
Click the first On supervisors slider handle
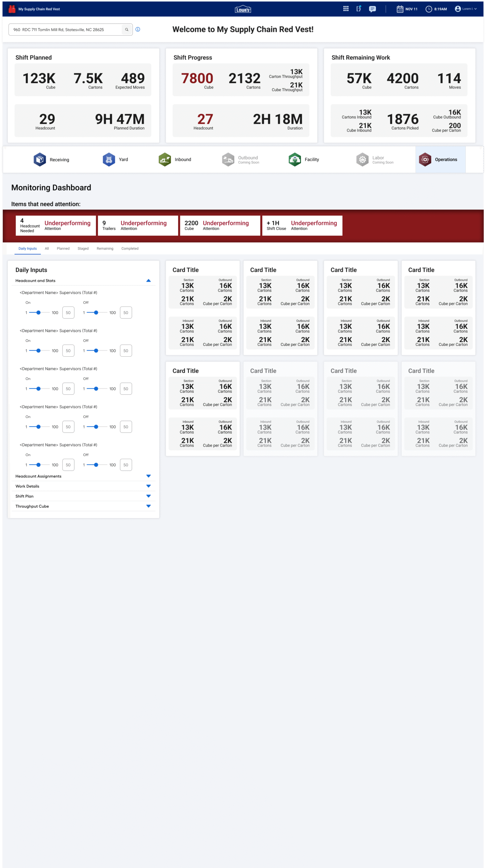click(38, 313)
